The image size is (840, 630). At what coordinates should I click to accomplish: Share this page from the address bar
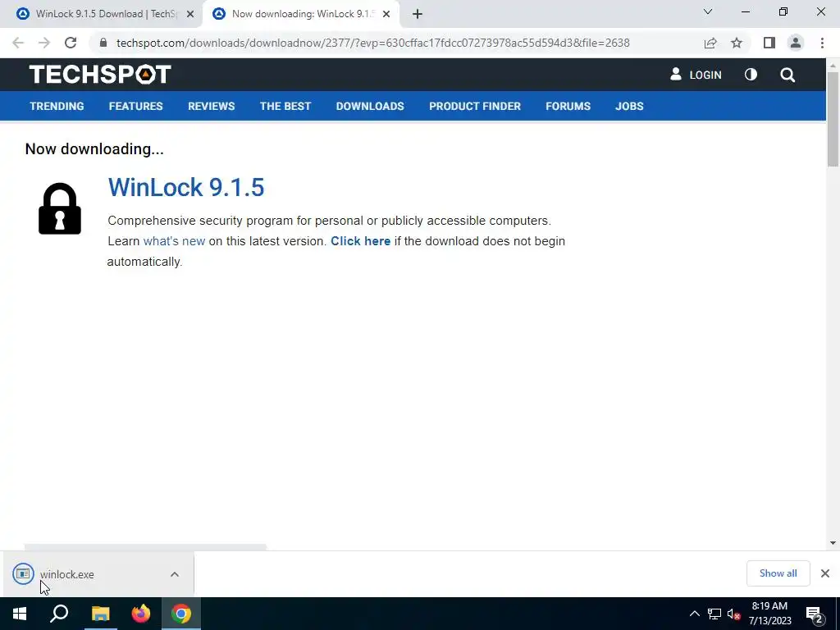pos(710,43)
